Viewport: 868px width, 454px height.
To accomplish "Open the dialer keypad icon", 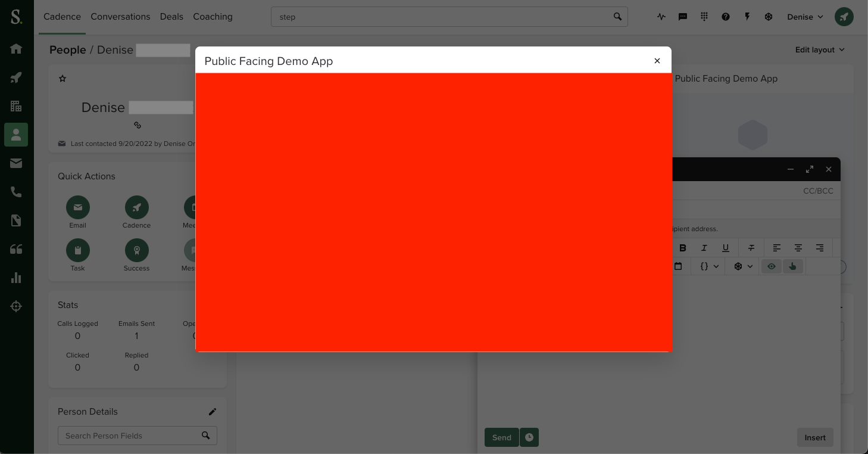I will [x=704, y=17].
